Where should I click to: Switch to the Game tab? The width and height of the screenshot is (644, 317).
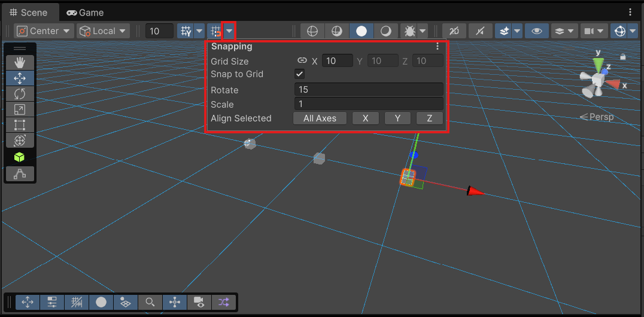pyautogui.click(x=85, y=13)
